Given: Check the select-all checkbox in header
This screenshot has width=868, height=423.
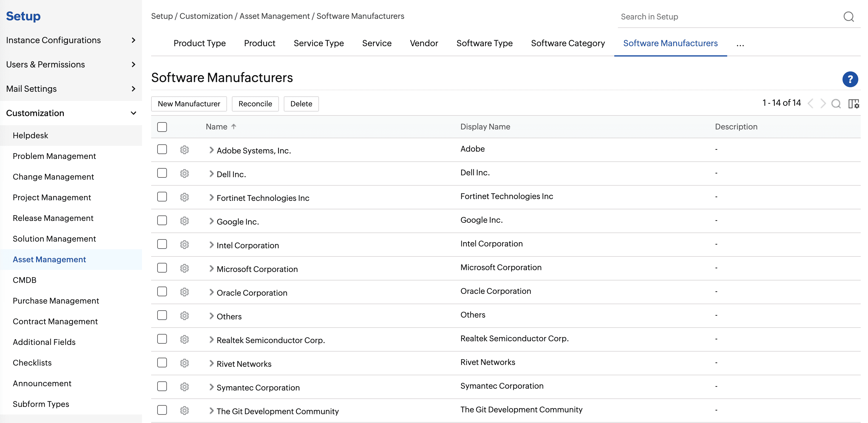Looking at the screenshot, I should pyautogui.click(x=162, y=126).
